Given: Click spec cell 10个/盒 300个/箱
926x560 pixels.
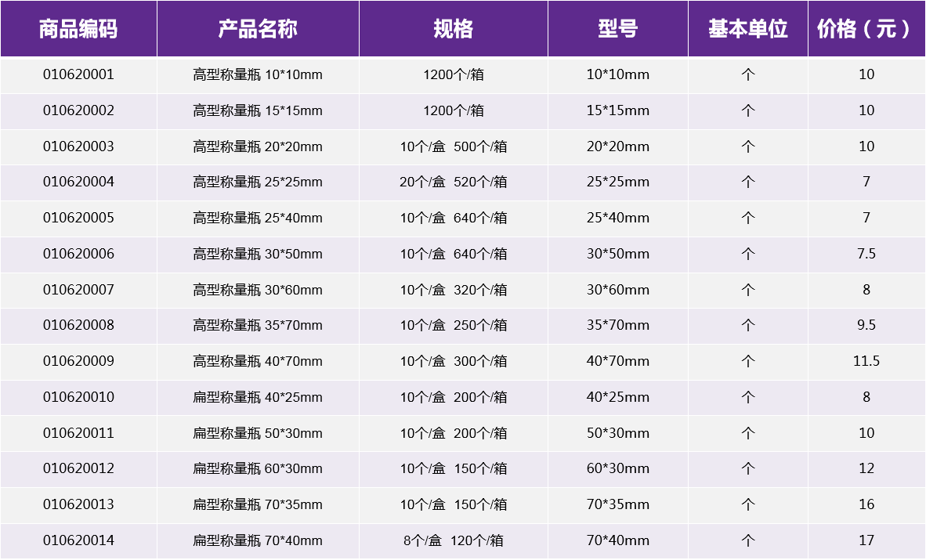Looking at the screenshot, I should [x=454, y=361].
